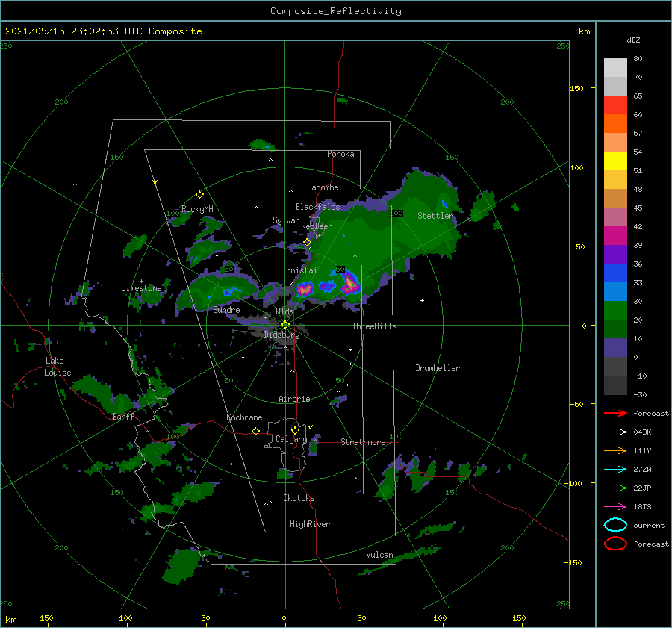This screenshot has width=672, height=628.
Task: Click the Vulcan label
Action: coord(380,555)
